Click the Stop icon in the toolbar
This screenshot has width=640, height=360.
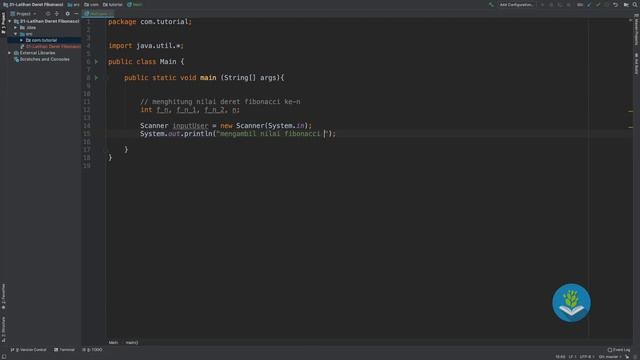pos(569,5)
